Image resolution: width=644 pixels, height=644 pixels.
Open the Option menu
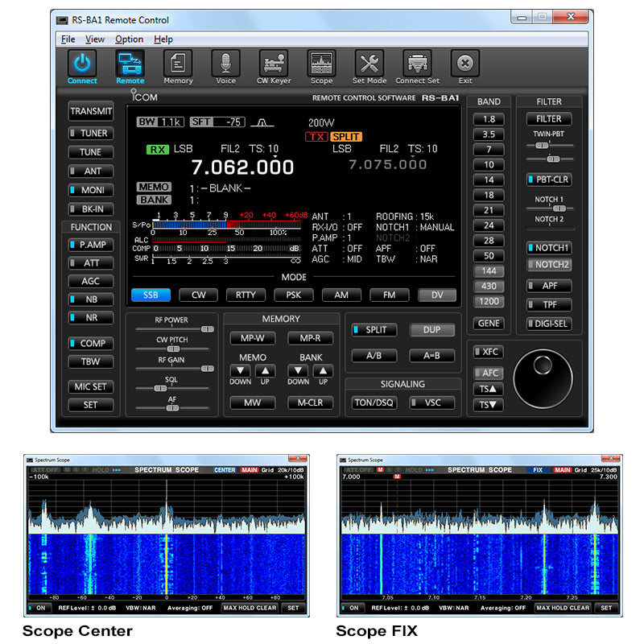(x=129, y=39)
